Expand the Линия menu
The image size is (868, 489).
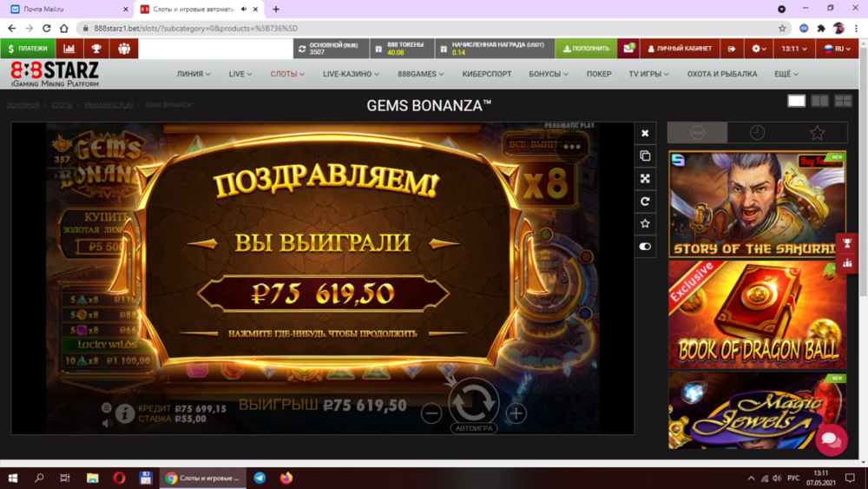pos(194,74)
